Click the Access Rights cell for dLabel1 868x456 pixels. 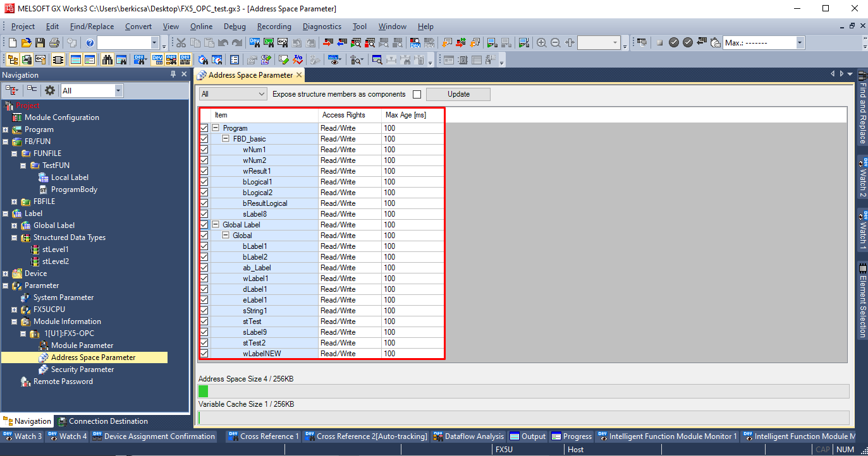[350, 289]
